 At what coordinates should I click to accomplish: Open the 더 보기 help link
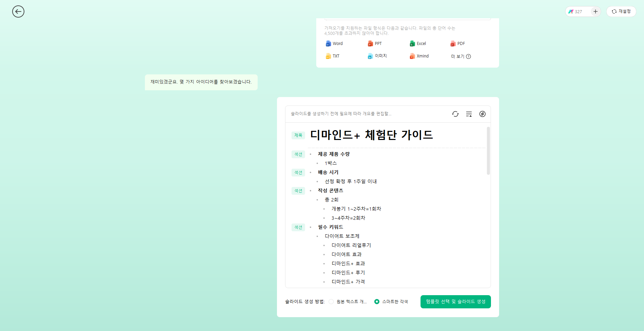point(461,56)
